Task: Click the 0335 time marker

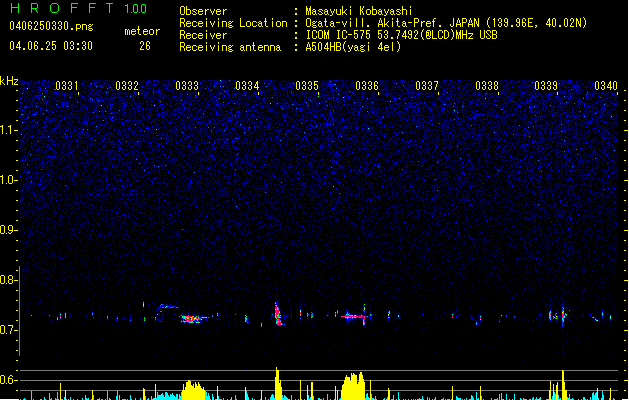Action: [x=307, y=86]
